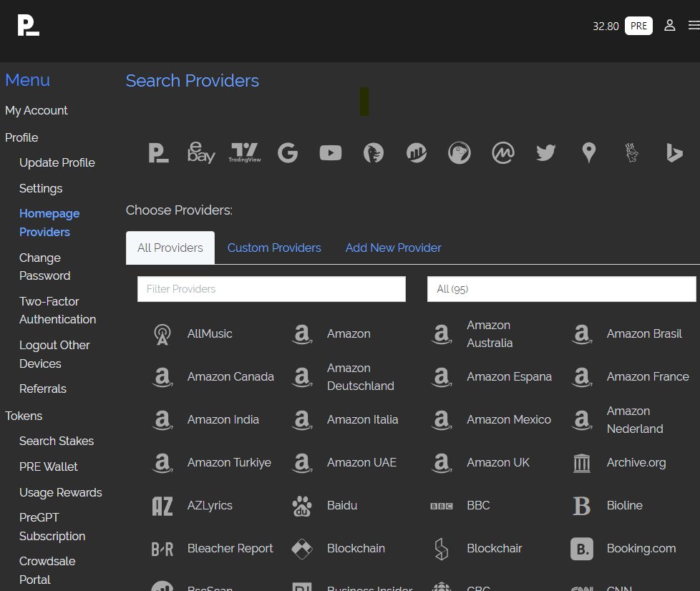Open Search Stakes in the sidebar
The width and height of the screenshot is (700, 591).
click(x=57, y=441)
